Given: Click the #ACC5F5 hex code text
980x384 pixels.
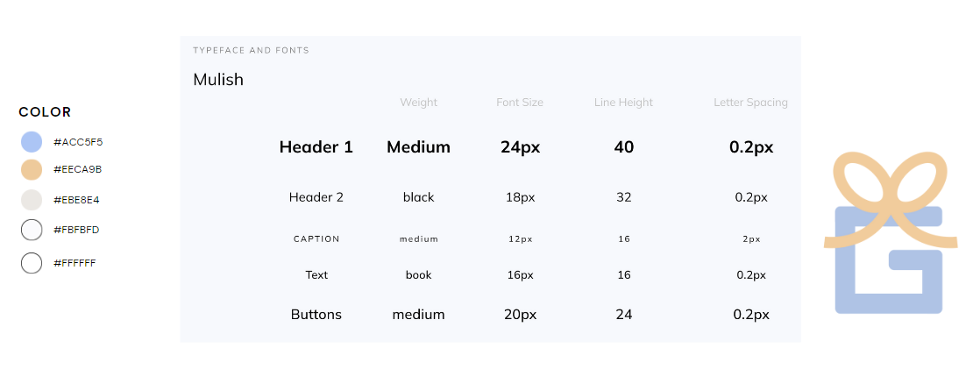Looking at the screenshot, I should tap(78, 142).
